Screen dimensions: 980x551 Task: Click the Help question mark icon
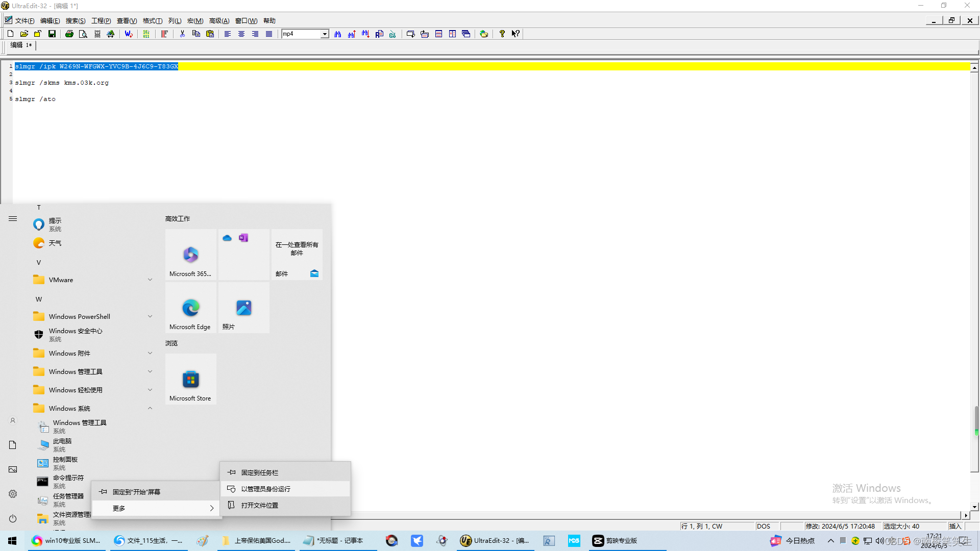[502, 34]
